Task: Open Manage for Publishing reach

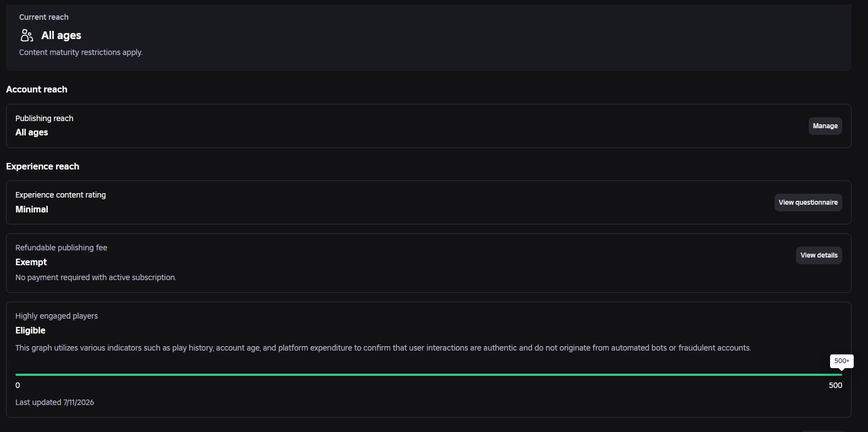Action: (825, 126)
